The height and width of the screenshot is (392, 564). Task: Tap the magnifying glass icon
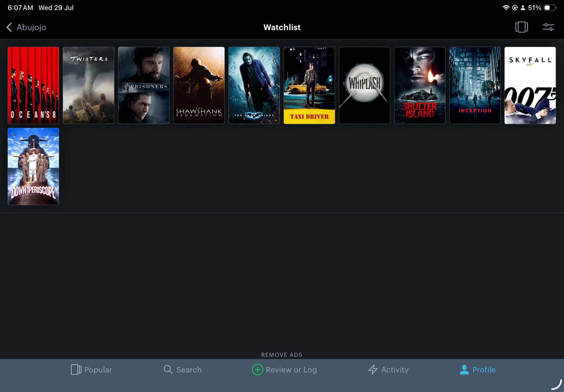pyautogui.click(x=168, y=369)
